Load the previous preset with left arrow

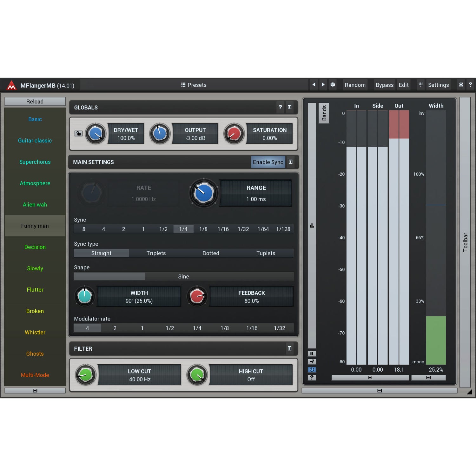coord(314,85)
